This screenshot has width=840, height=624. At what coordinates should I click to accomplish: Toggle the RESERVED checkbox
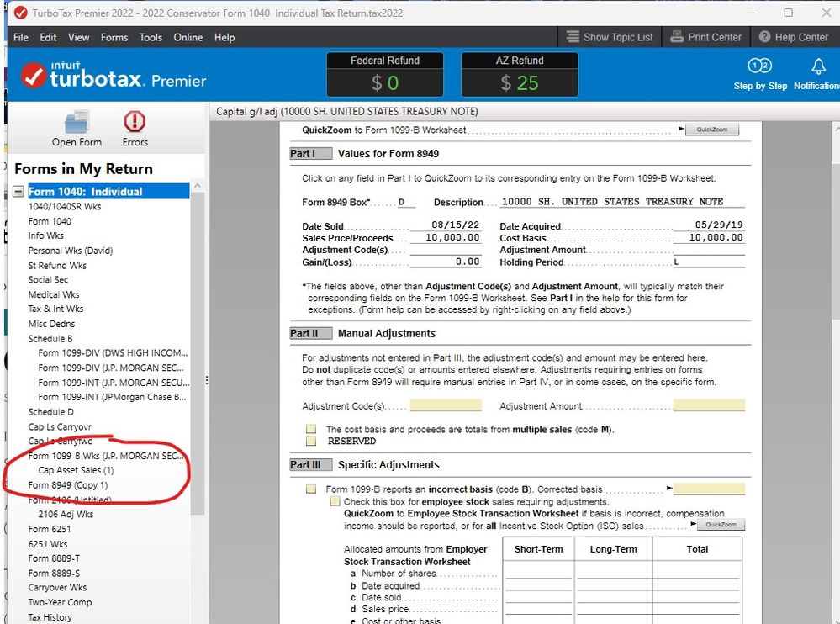pos(311,441)
